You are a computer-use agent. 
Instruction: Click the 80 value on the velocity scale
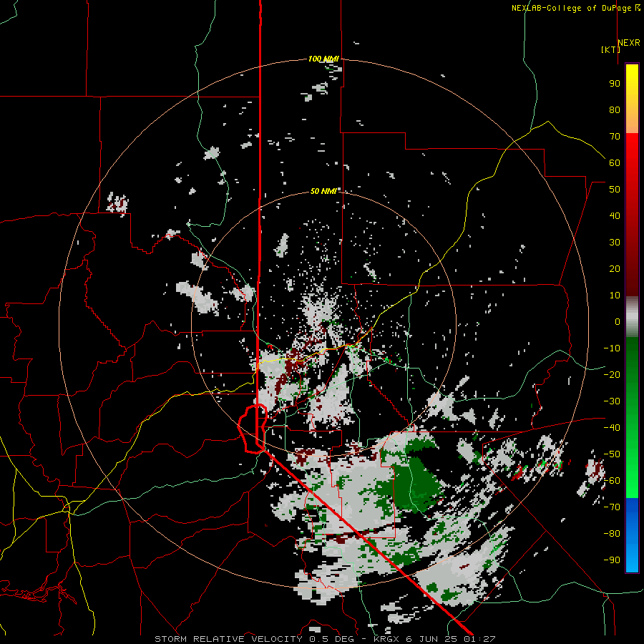click(615, 110)
